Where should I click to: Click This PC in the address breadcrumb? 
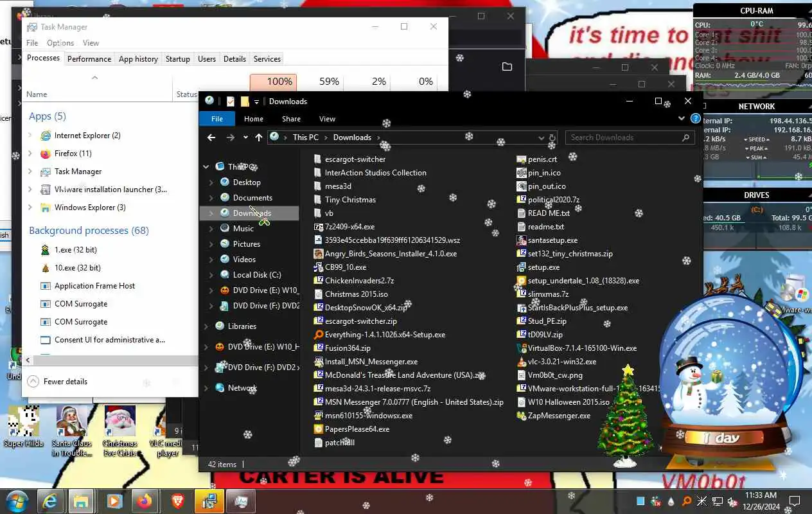point(305,137)
